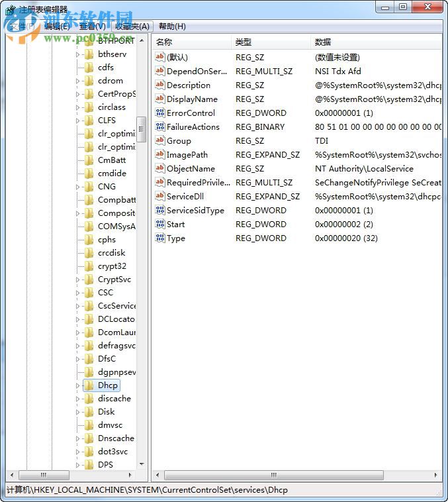The width and height of the screenshot is (448, 502).
Task: Expand the circlass tree node
Action: [78, 107]
